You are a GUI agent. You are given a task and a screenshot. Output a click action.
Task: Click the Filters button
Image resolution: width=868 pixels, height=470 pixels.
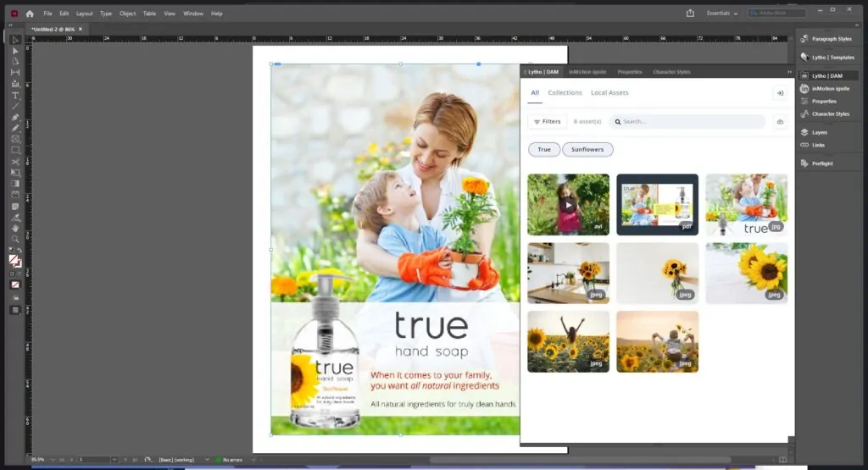(547, 122)
